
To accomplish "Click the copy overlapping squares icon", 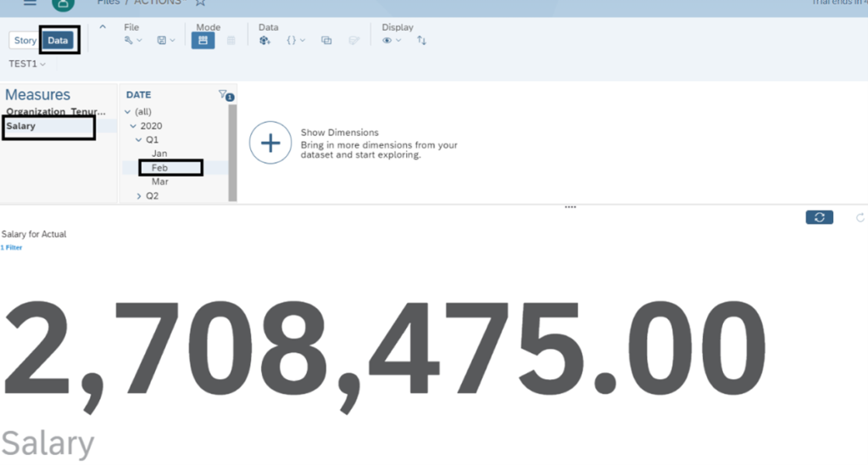I will [326, 41].
